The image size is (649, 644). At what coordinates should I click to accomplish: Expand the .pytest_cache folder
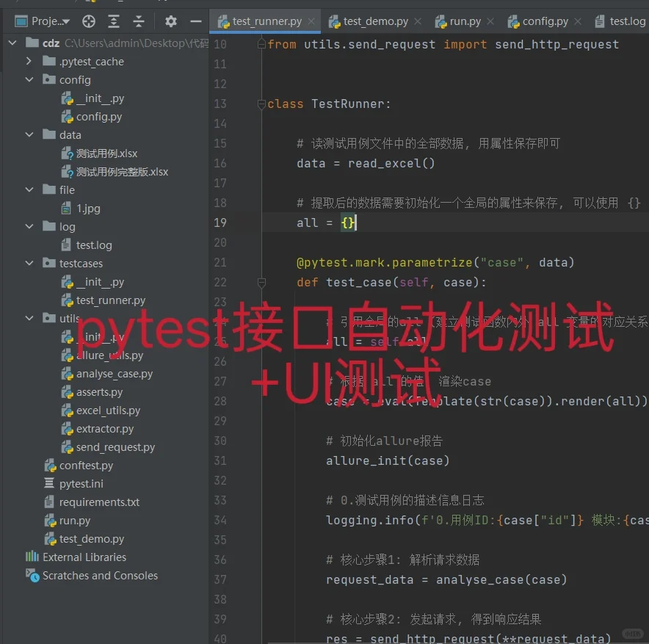click(x=28, y=61)
